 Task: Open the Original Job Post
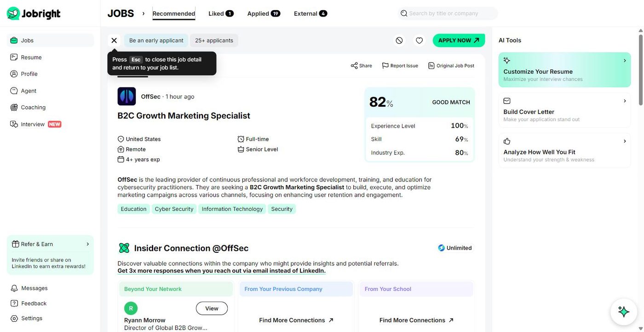click(x=451, y=66)
